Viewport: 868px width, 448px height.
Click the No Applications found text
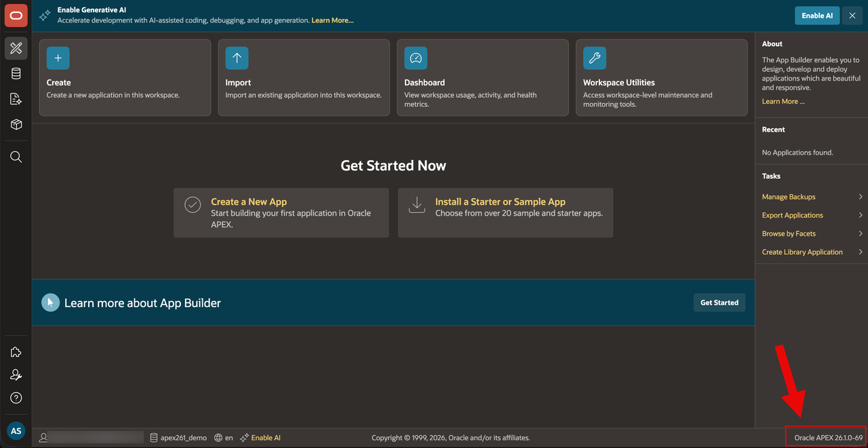pos(797,152)
